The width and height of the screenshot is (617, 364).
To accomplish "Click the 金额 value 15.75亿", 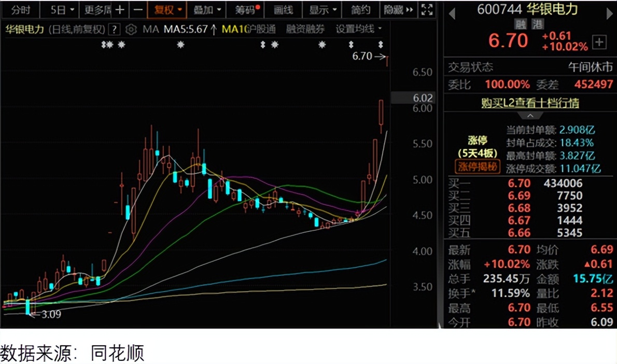I will tap(593, 278).
